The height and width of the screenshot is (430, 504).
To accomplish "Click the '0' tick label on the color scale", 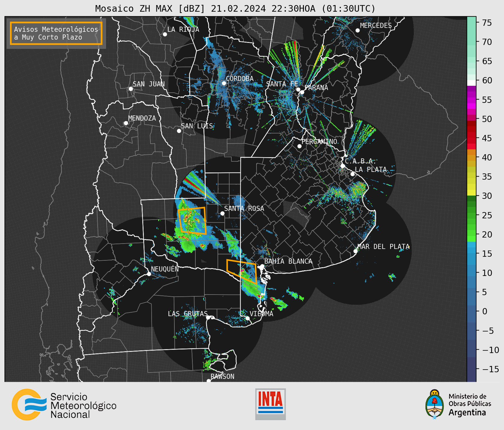I will 485,311.
